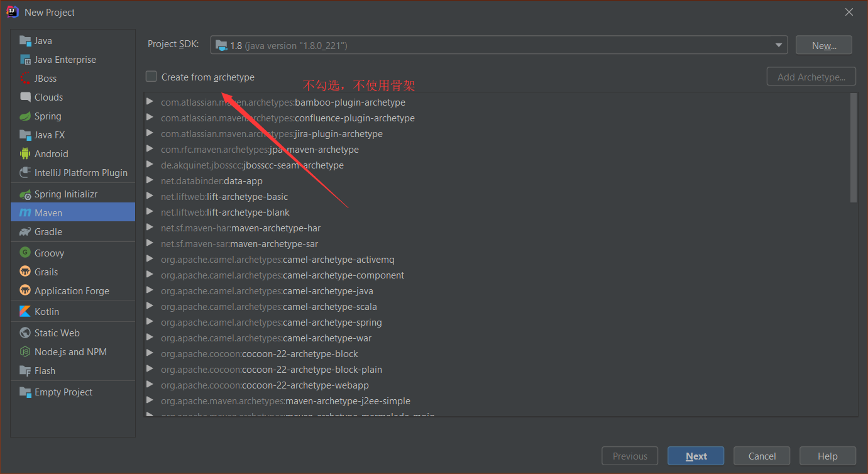Expand bamboo-plugin-archetype entry
This screenshot has width=868, height=474.
click(x=150, y=101)
